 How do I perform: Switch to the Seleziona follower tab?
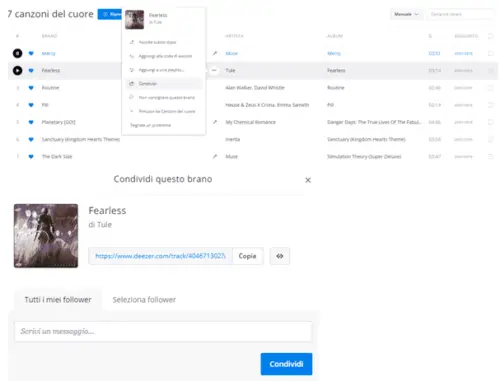click(x=144, y=300)
